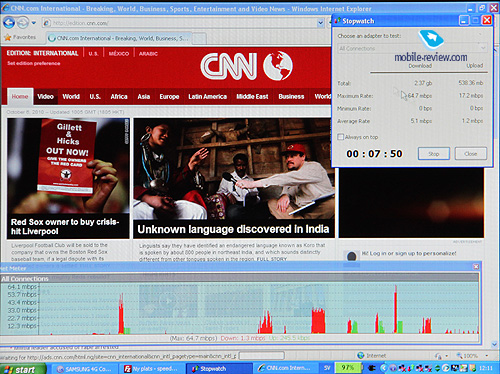Click the 97% battery indicator in taskbar
The image size is (500, 374).
pos(348,367)
